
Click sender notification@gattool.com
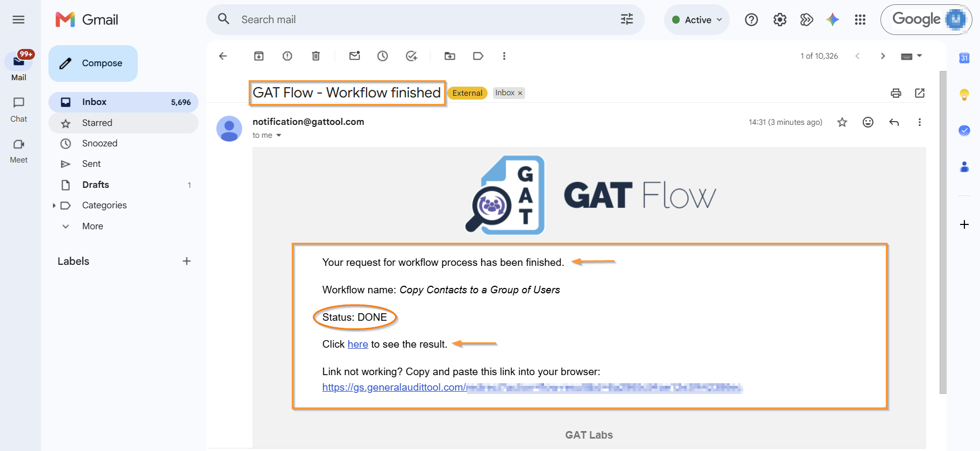point(308,122)
